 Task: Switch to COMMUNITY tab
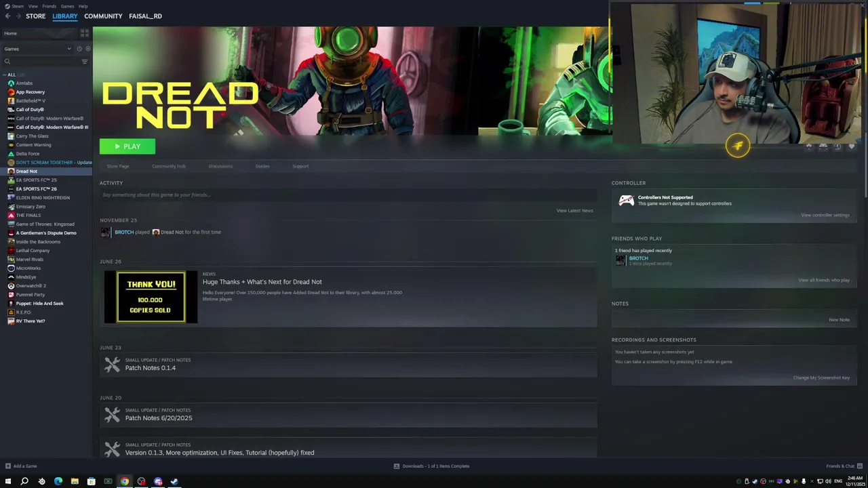(x=103, y=16)
